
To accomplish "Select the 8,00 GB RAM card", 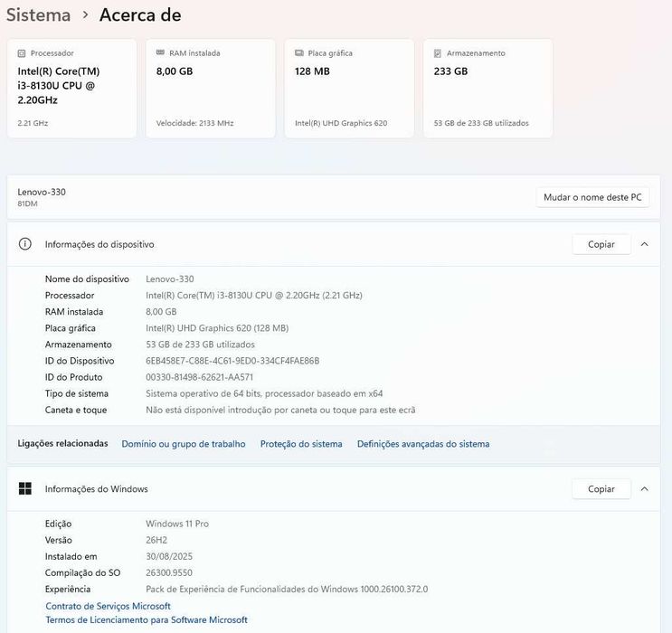I will click(211, 89).
